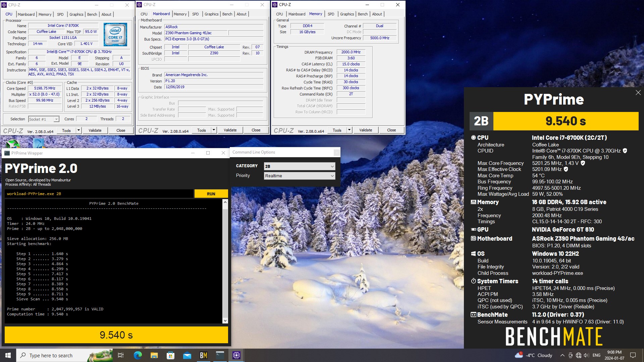Open Task View from taskbar
This screenshot has height=362, width=644.
point(121,355)
